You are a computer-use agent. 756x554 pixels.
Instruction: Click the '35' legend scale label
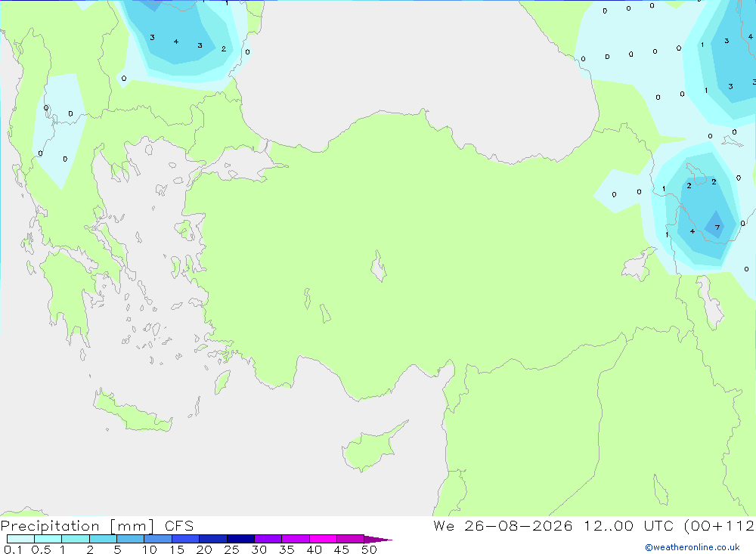pyautogui.click(x=287, y=549)
